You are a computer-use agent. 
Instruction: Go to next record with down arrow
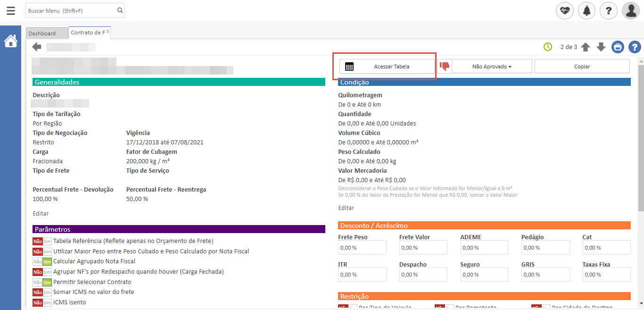click(x=601, y=47)
